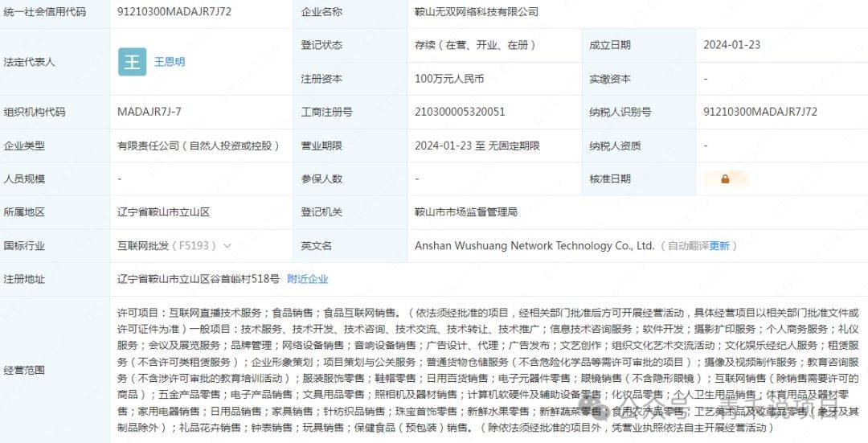Select organization code MADAJR7J-7

[149, 112]
